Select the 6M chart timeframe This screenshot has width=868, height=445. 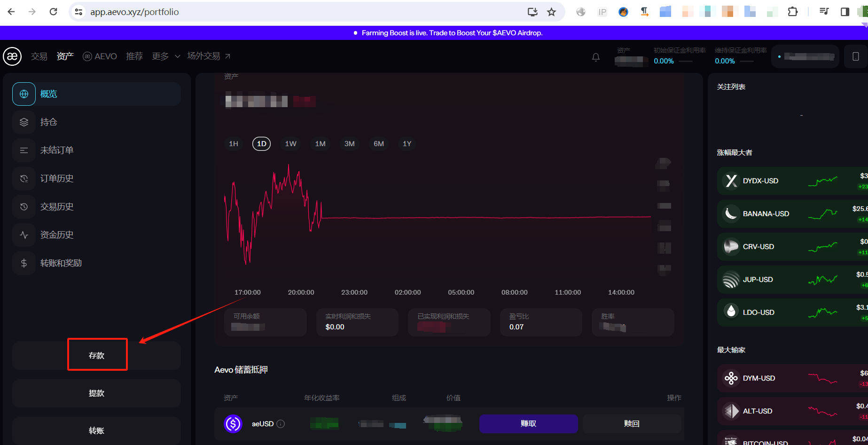379,144
